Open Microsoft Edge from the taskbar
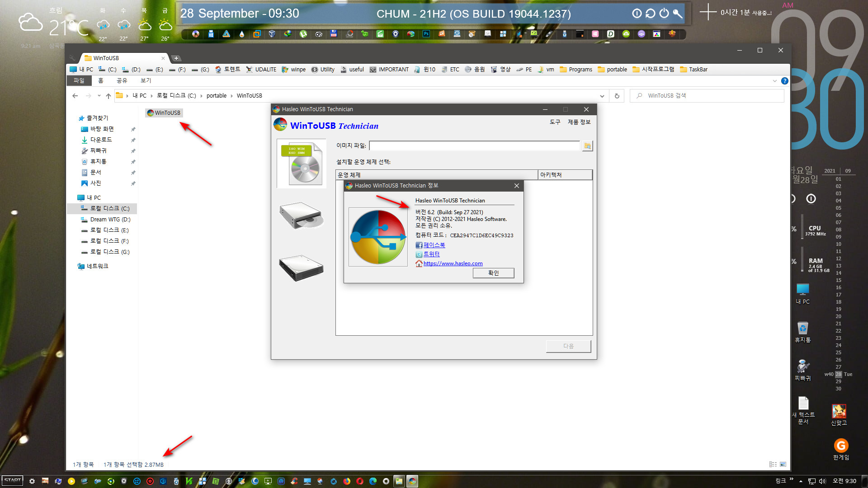This screenshot has width=868, height=488. click(373, 481)
